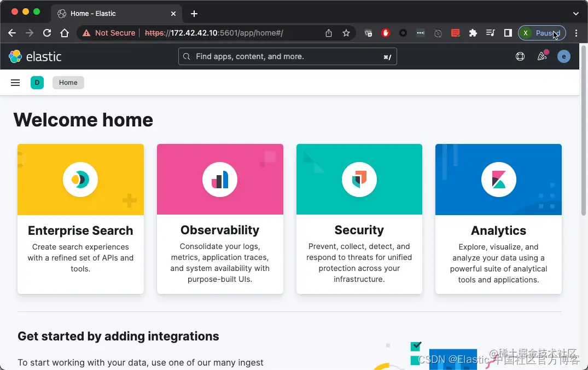This screenshot has width=588, height=370.
Task: Toggle the hamburger navigation menu
Action: coord(15,83)
